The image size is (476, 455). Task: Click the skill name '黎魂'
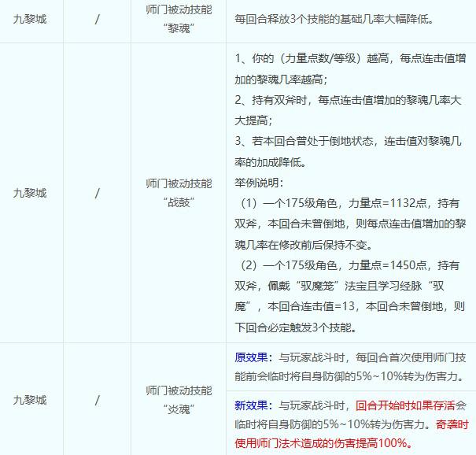[179, 29]
